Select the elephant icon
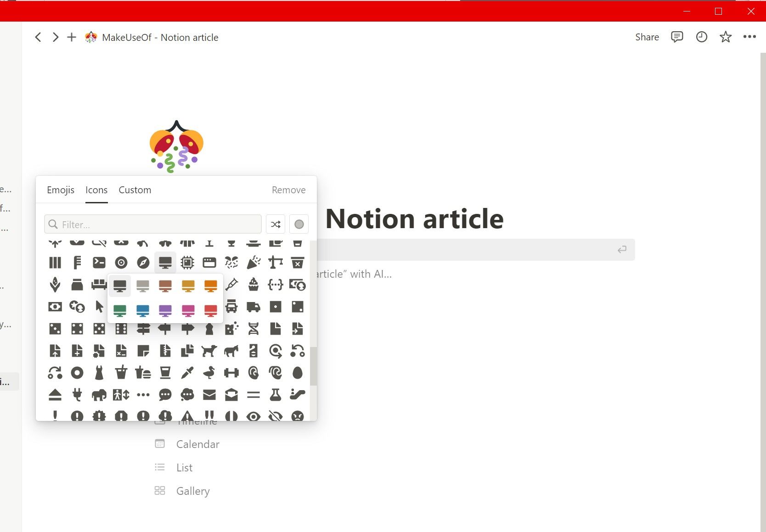Viewport: 766px width, 532px height. pyautogui.click(x=99, y=394)
